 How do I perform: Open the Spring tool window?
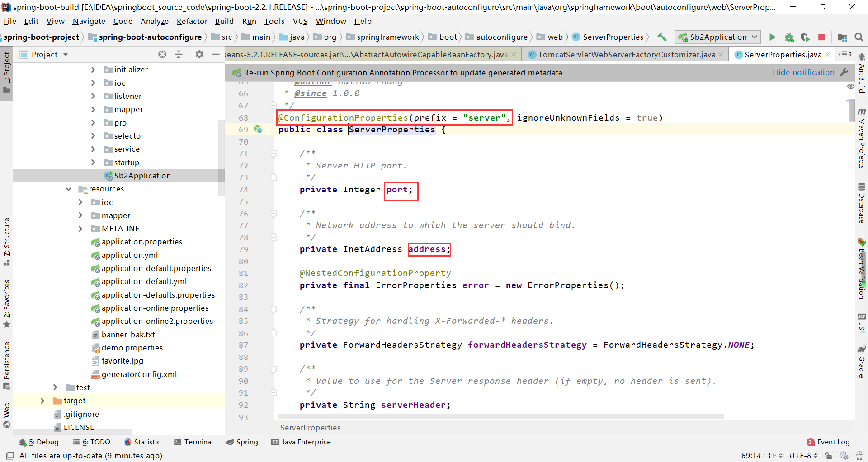point(242,442)
